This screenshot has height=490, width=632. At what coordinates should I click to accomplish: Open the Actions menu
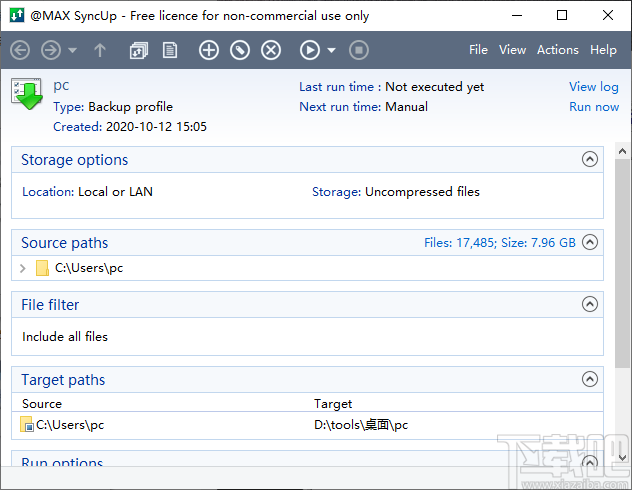557,50
